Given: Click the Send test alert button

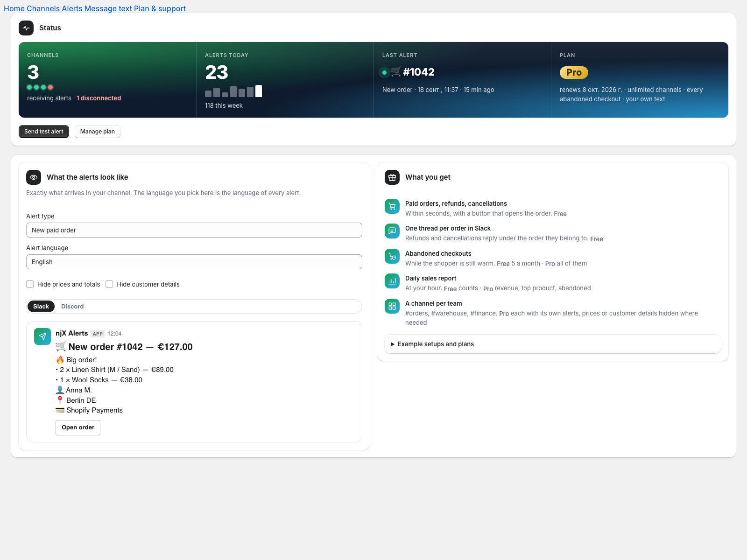Looking at the screenshot, I should [x=44, y=132].
